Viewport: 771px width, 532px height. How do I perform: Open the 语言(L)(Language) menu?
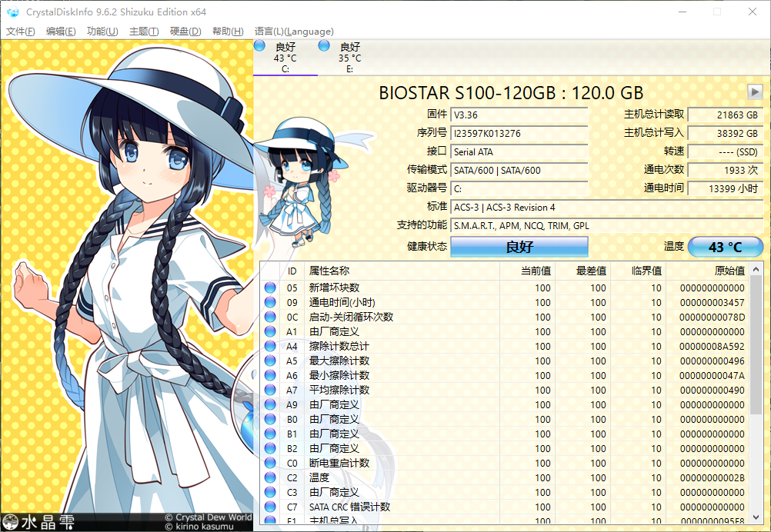point(294,32)
